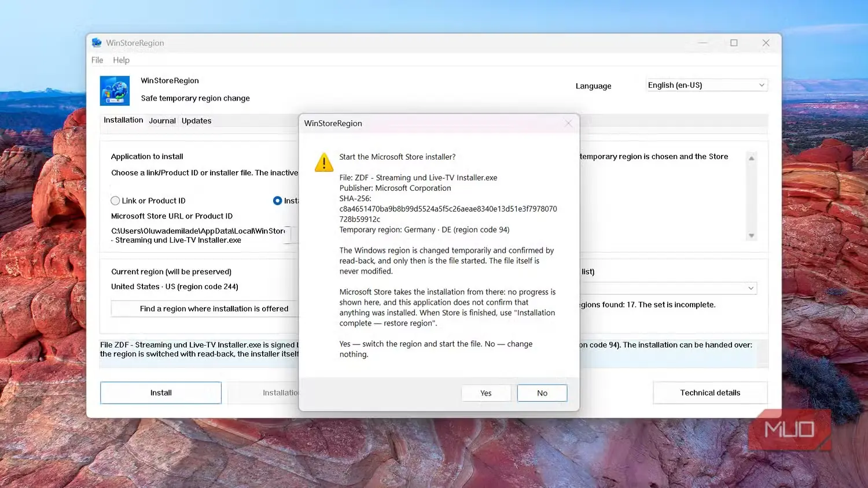The width and height of the screenshot is (868, 488).
Task: Minimize the WinStoreRegion main window
Action: (703, 43)
